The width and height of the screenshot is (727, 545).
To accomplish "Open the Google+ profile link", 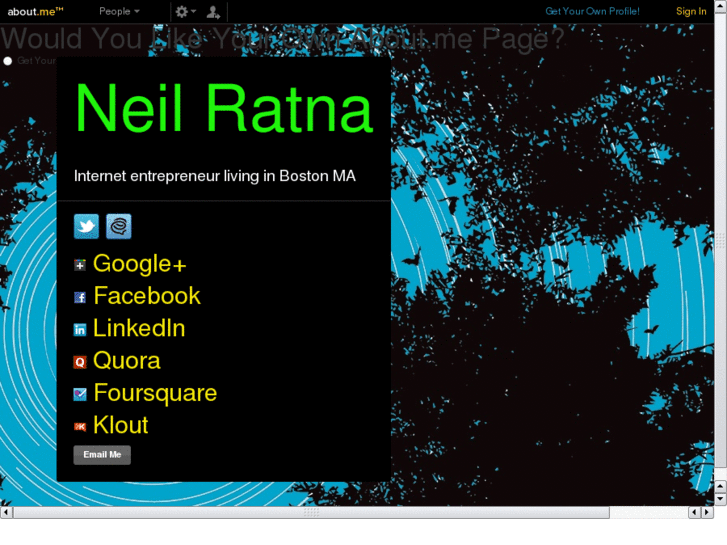I will point(140,264).
